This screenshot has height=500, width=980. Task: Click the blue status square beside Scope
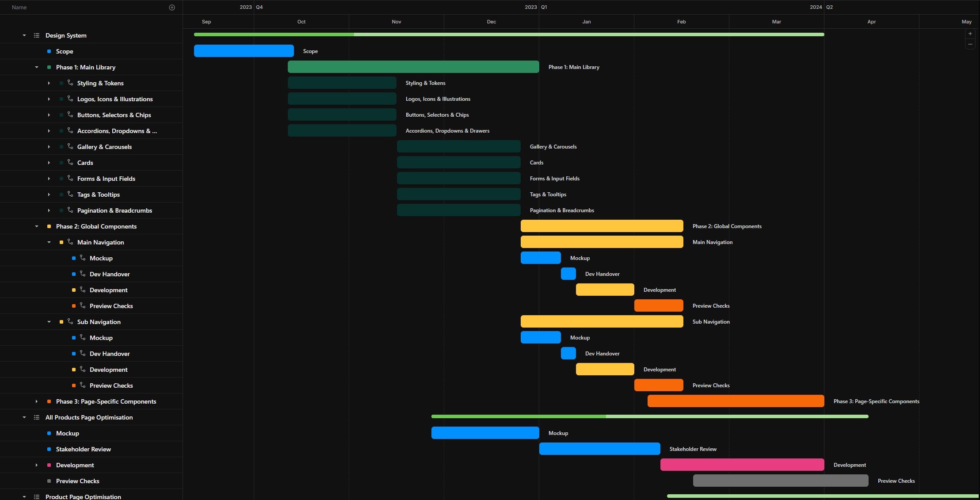click(49, 51)
